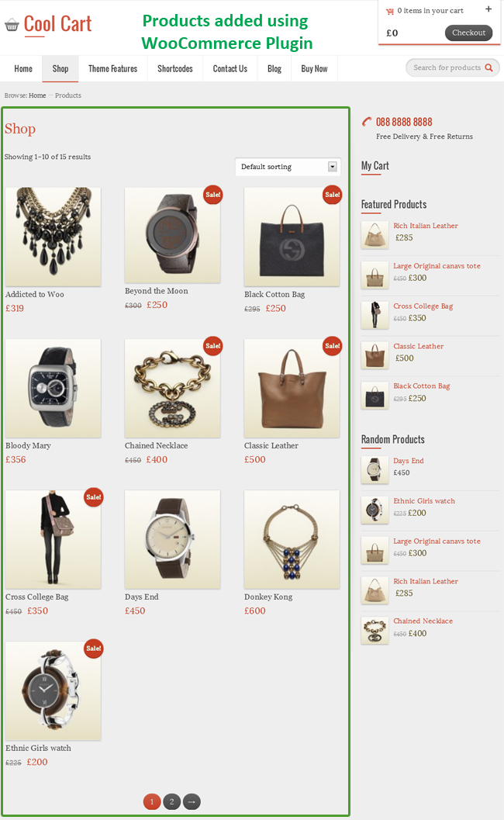This screenshot has width=504, height=820.
Task: Open Days End in Random Products
Action: coord(409,461)
